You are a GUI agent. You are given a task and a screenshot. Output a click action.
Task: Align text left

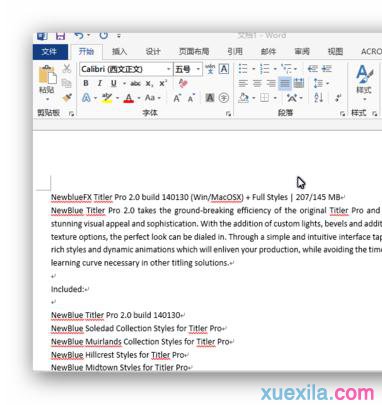pyautogui.click(x=243, y=83)
